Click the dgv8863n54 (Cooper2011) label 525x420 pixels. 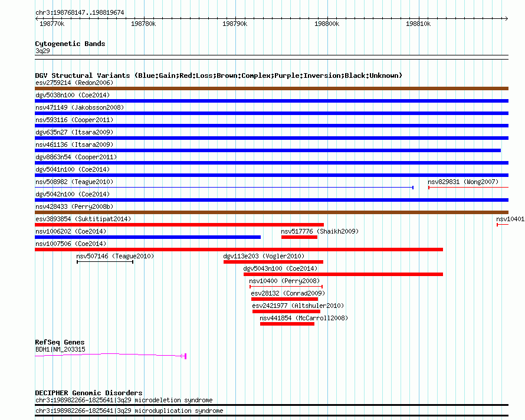(x=76, y=157)
